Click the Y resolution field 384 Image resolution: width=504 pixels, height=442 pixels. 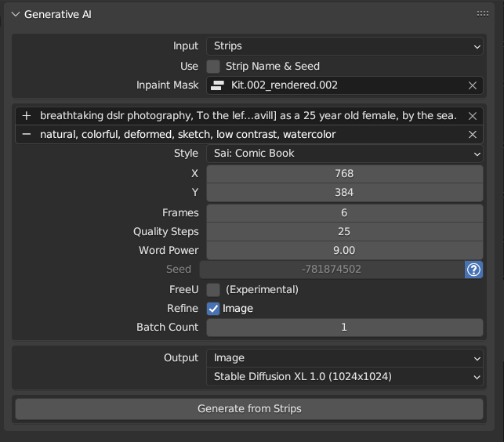tap(345, 193)
